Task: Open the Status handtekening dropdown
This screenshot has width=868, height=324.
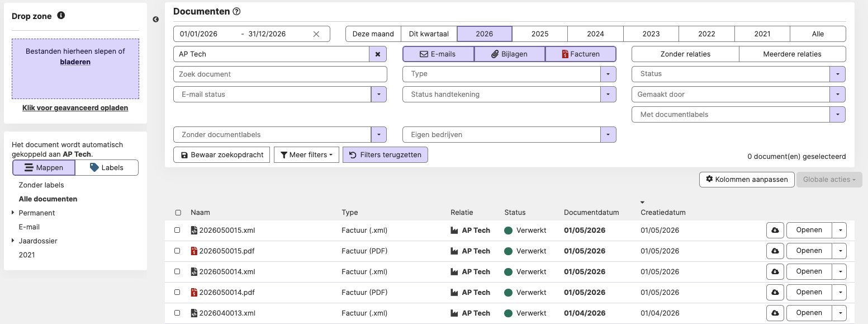Action: pyautogui.click(x=608, y=95)
